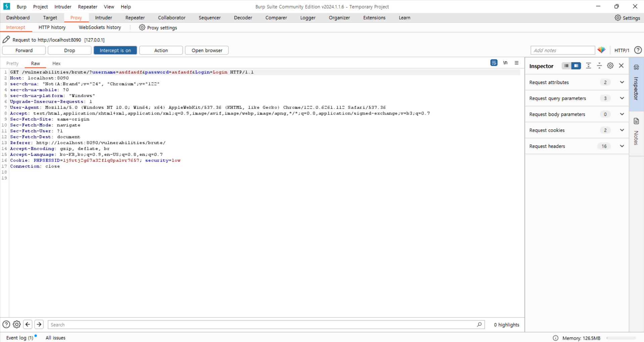Open the Event log
The image size is (644, 342).
tap(20, 338)
